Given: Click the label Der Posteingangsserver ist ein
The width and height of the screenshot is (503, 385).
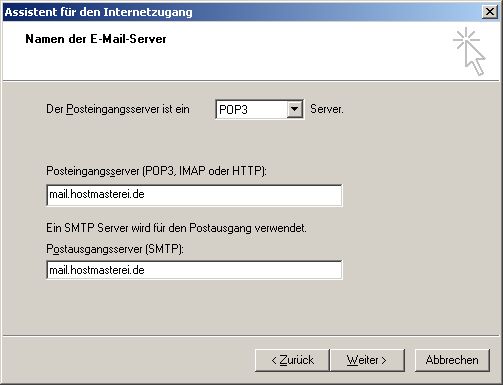Looking at the screenshot, I should [x=118, y=109].
